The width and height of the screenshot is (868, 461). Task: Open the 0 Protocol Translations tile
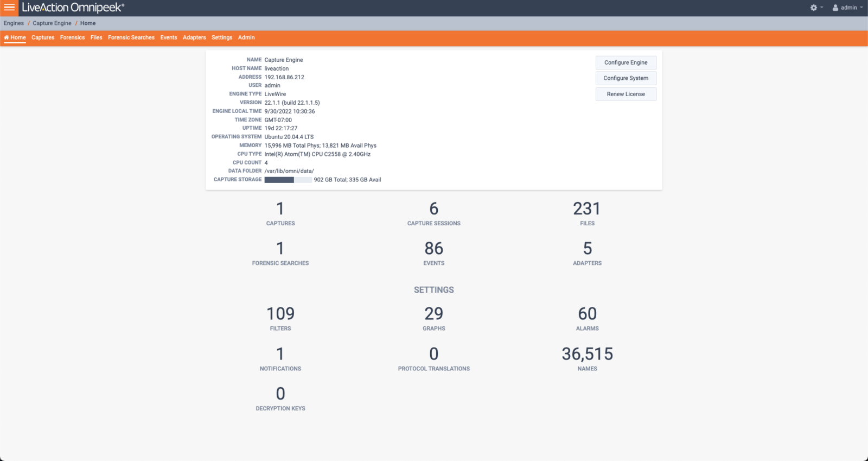click(x=434, y=358)
